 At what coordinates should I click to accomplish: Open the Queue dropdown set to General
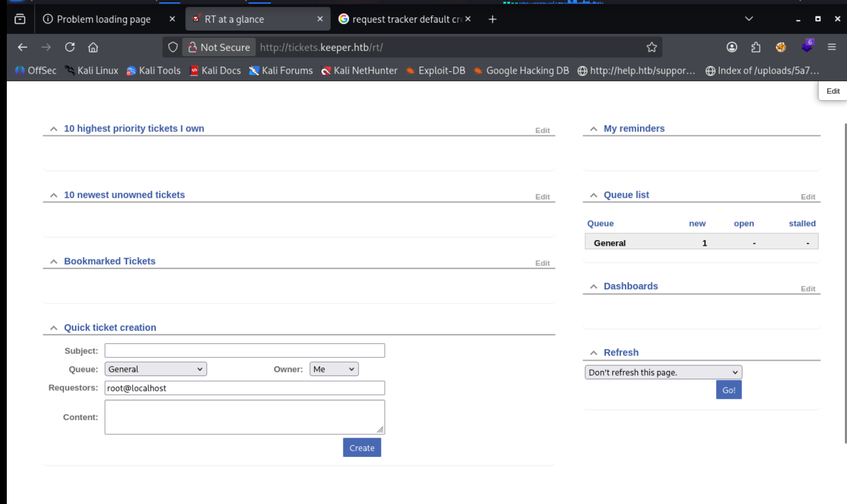155,369
